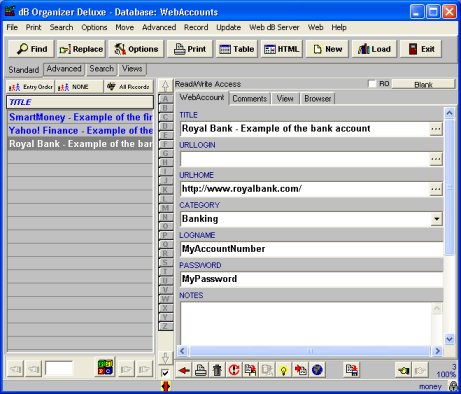Click in the URLLOGIN input field

coord(305,159)
